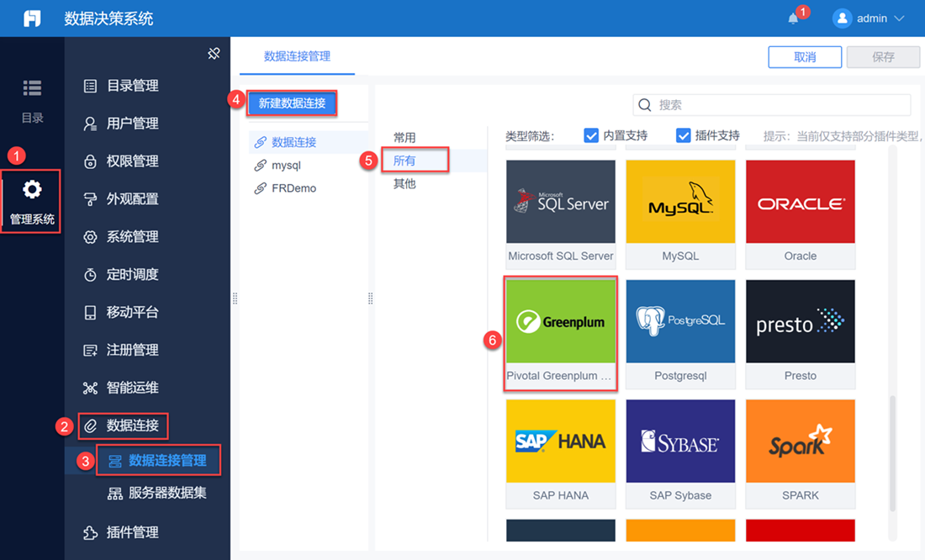Click the 外观配置 paint roller icon

(90, 199)
